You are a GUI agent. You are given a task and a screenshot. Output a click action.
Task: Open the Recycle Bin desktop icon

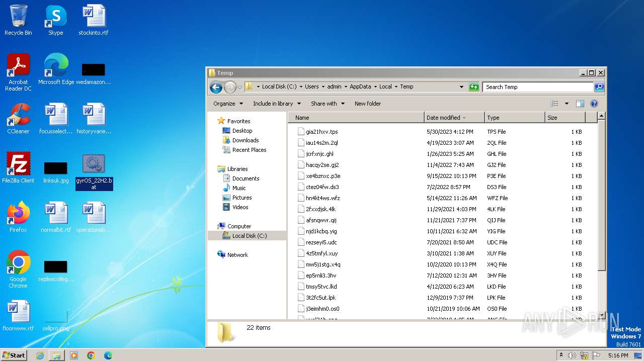coord(18,20)
